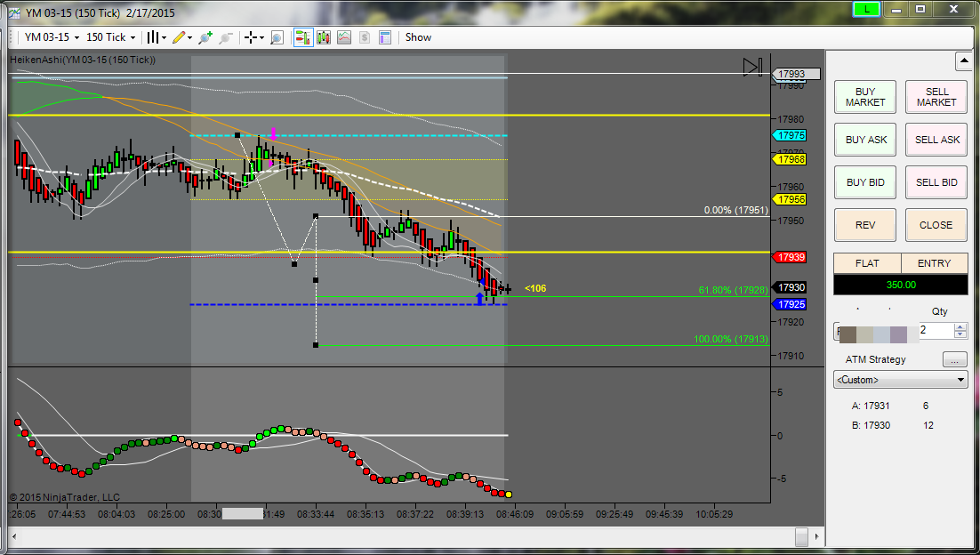Screen dimensions: 980x555
Task: Toggle the Chart Trader icon
Action: (303, 37)
